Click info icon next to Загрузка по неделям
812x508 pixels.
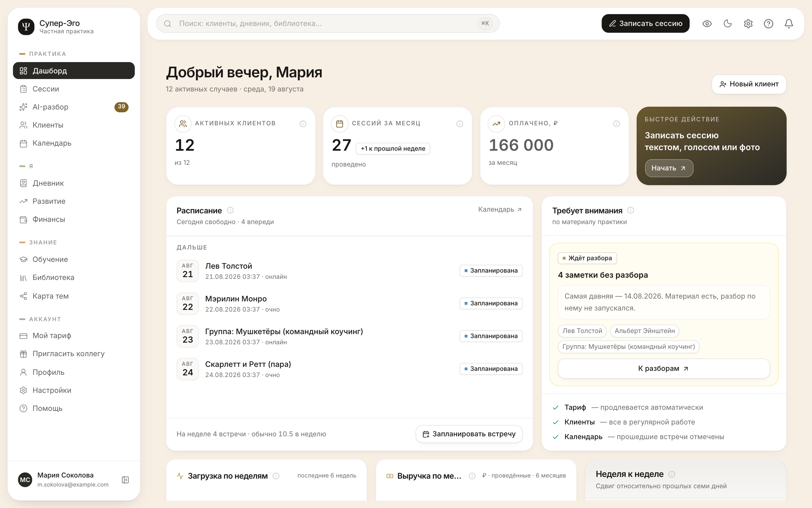point(276,476)
